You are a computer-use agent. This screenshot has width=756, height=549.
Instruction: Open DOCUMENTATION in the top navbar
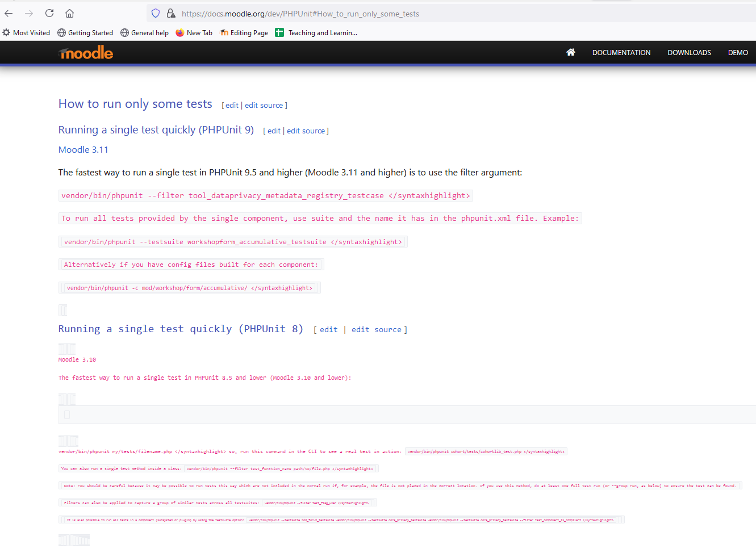point(621,52)
